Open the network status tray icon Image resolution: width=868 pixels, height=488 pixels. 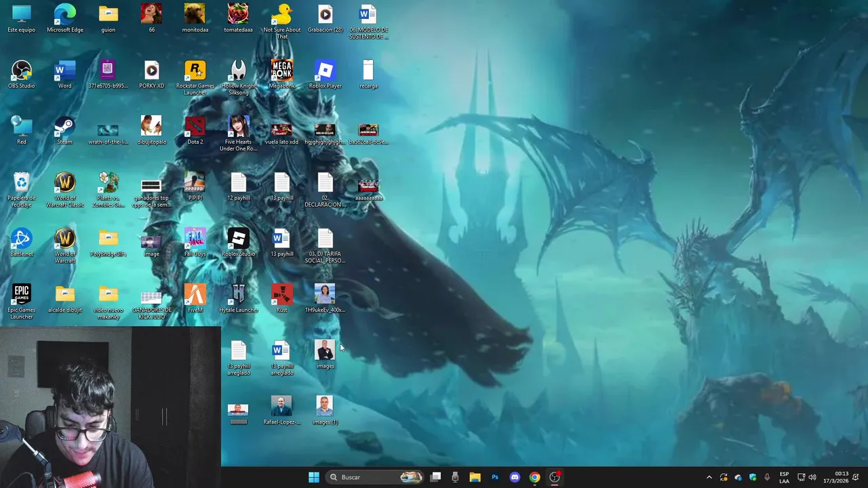[801, 477]
